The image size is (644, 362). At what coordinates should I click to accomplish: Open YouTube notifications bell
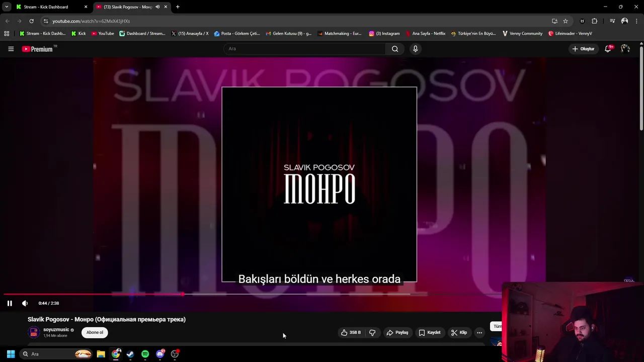(608, 49)
